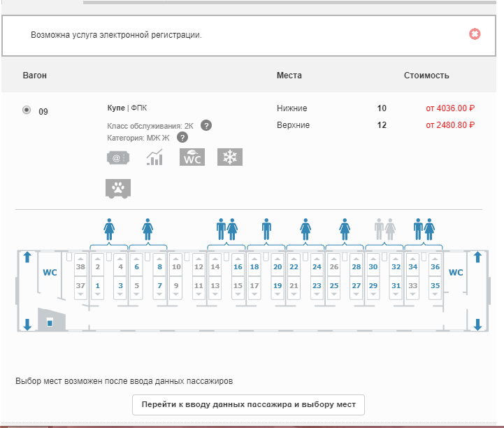Click the left WC on carriage map
Image resolution: width=504 pixels, height=428 pixels.
50,272
